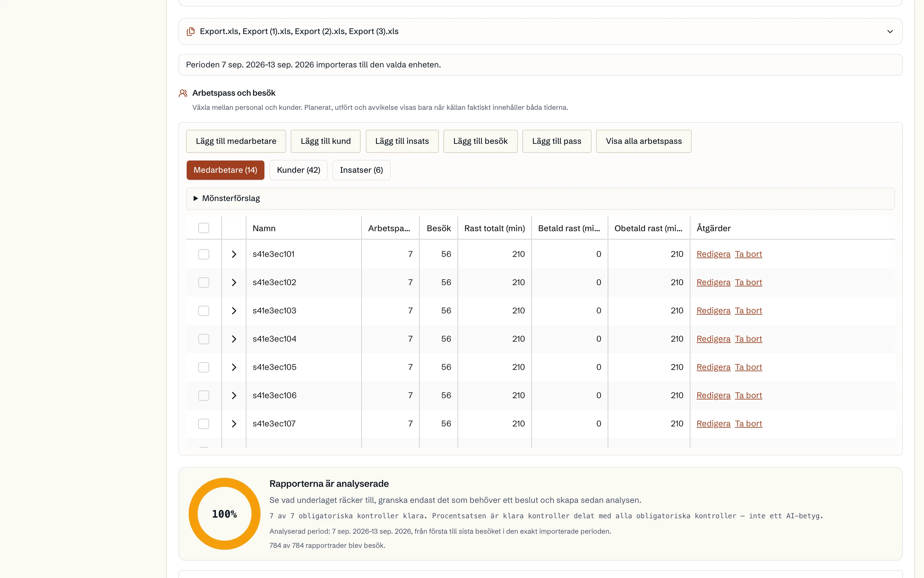Expand the Export.xls file list chevron

pos(890,31)
